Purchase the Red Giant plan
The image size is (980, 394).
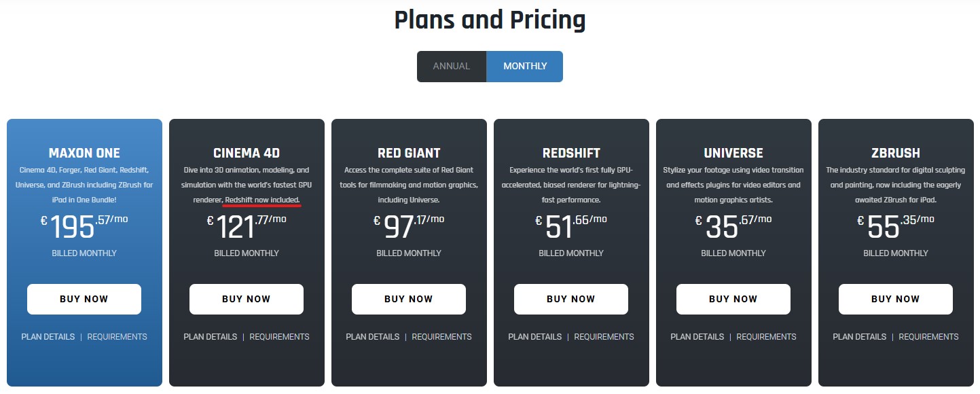coord(409,299)
